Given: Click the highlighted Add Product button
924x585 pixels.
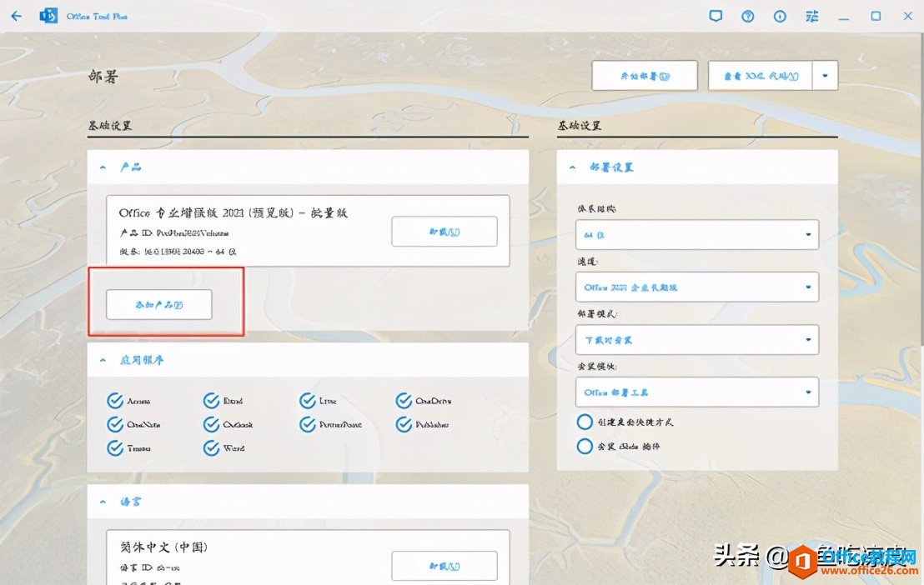Looking at the screenshot, I should click(159, 304).
